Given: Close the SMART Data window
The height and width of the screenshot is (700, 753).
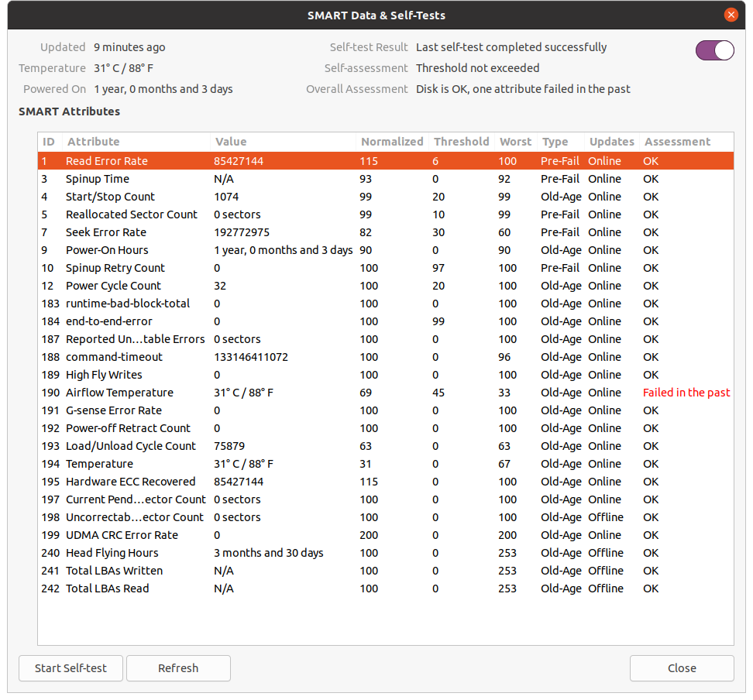Looking at the screenshot, I should [x=731, y=15].
